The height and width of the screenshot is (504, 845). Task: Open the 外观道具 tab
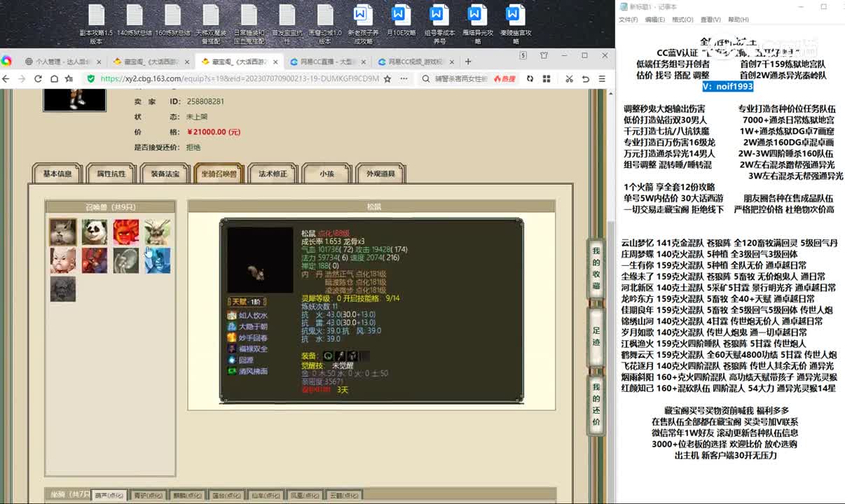(x=380, y=174)
